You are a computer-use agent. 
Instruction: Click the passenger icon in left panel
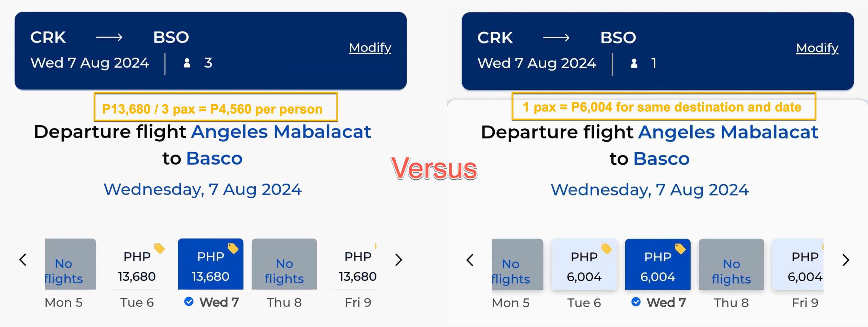[x=187, y=63]
